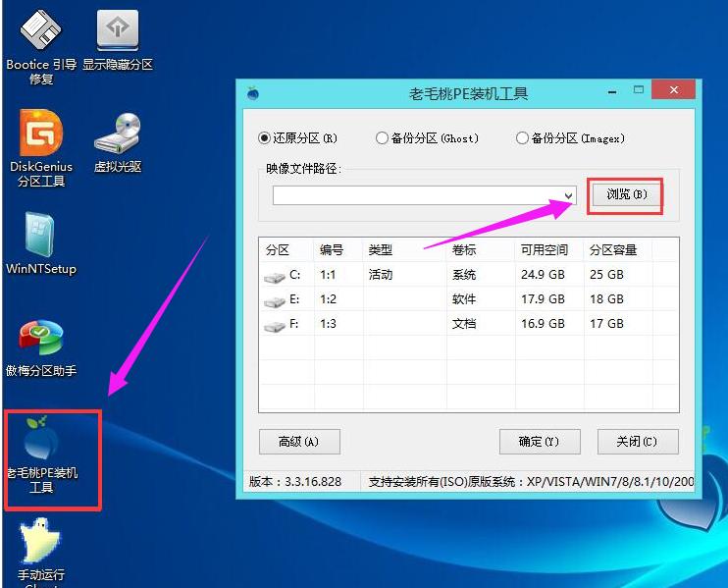728x588 pixels.
Task: Expand the 映像文件路径 dropdown arrow
Action: coord(568,196)
